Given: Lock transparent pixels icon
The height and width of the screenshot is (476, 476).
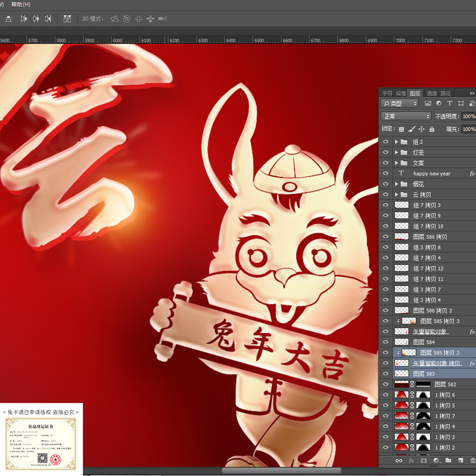Looking at the screenshot, I should tap(401, 130).
